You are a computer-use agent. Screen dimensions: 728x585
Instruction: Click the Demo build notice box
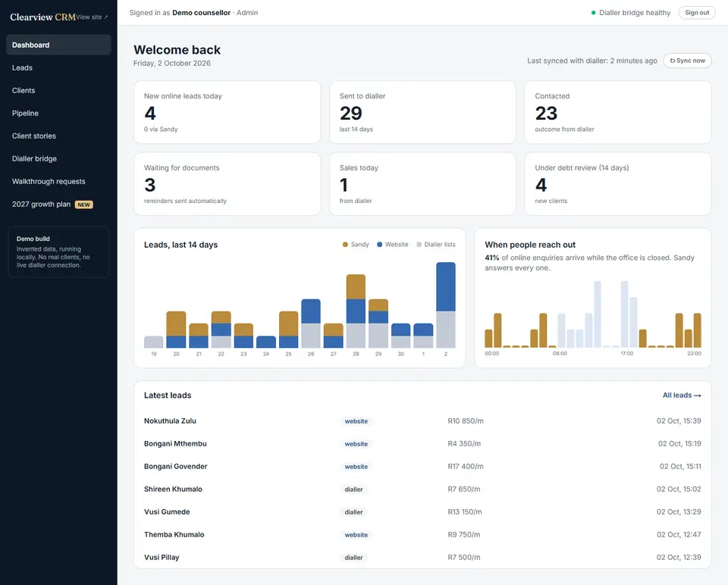tap(58, 252)
